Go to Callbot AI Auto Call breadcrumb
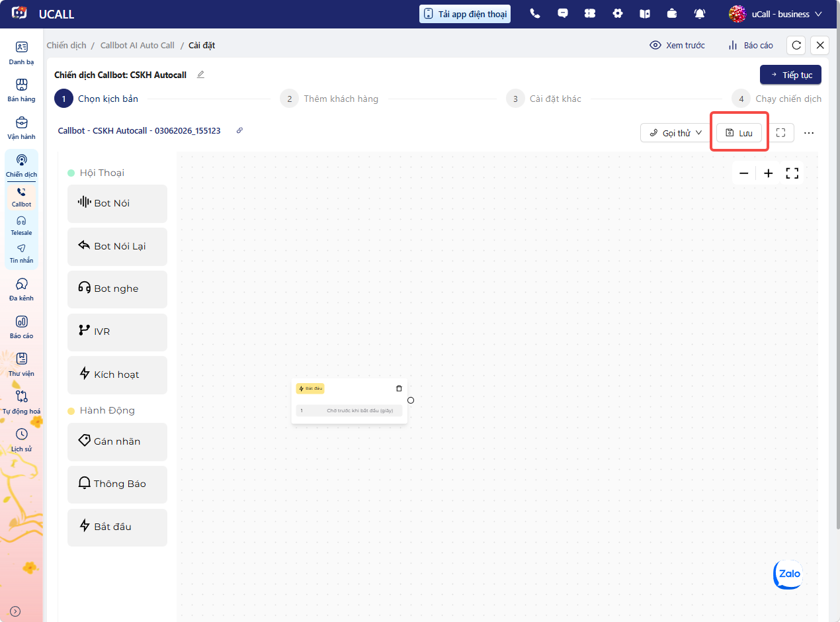Screen dimensions: 840x622 [138, 45]
